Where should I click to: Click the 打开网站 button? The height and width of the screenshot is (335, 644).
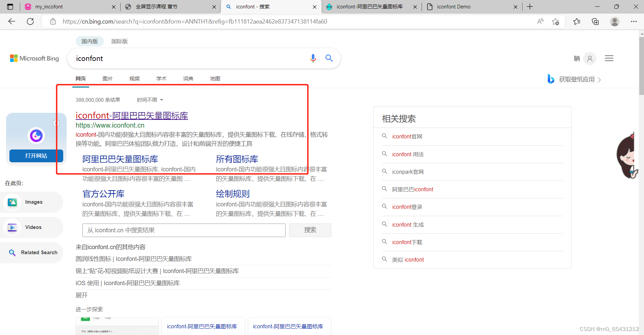[x=36, y=156]
